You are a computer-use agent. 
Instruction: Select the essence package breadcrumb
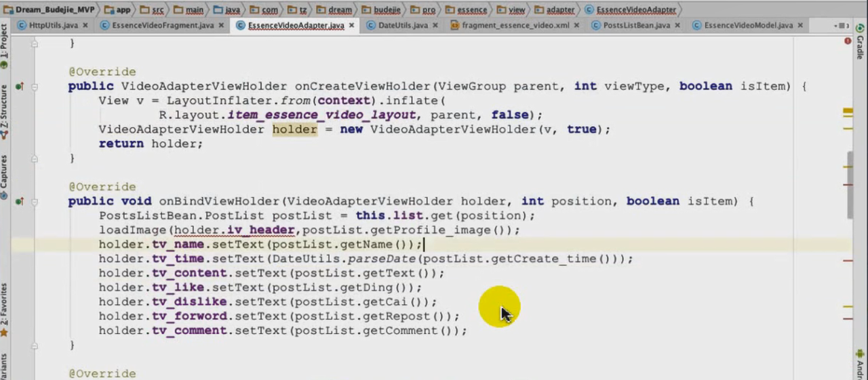(467, 9)
